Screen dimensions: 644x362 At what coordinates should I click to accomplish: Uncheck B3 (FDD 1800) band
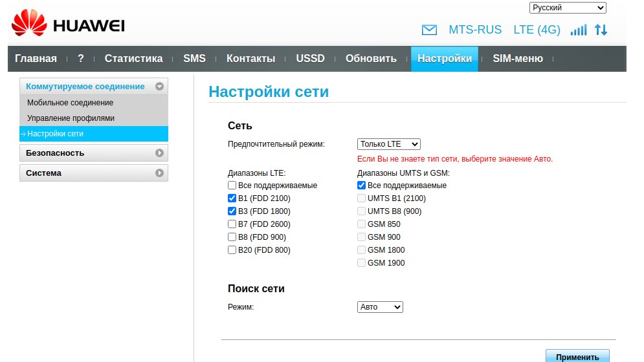point(232,211)
